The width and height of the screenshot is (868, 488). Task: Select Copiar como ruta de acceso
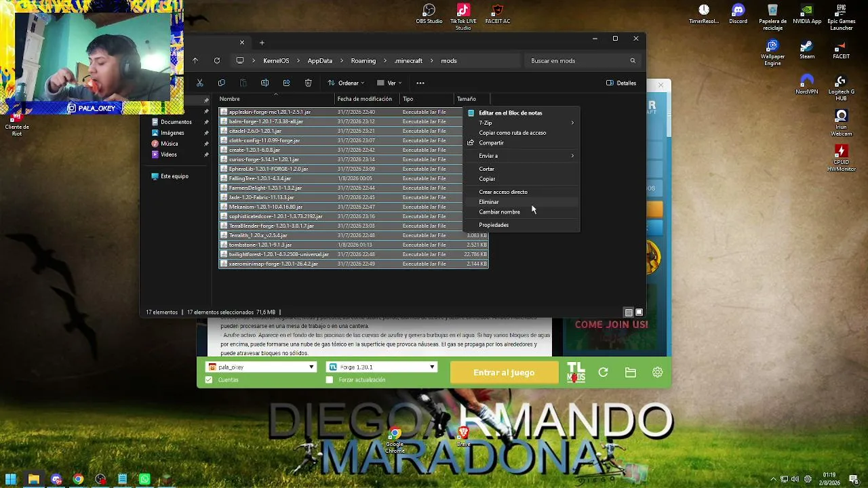click(x=521, y=133)
